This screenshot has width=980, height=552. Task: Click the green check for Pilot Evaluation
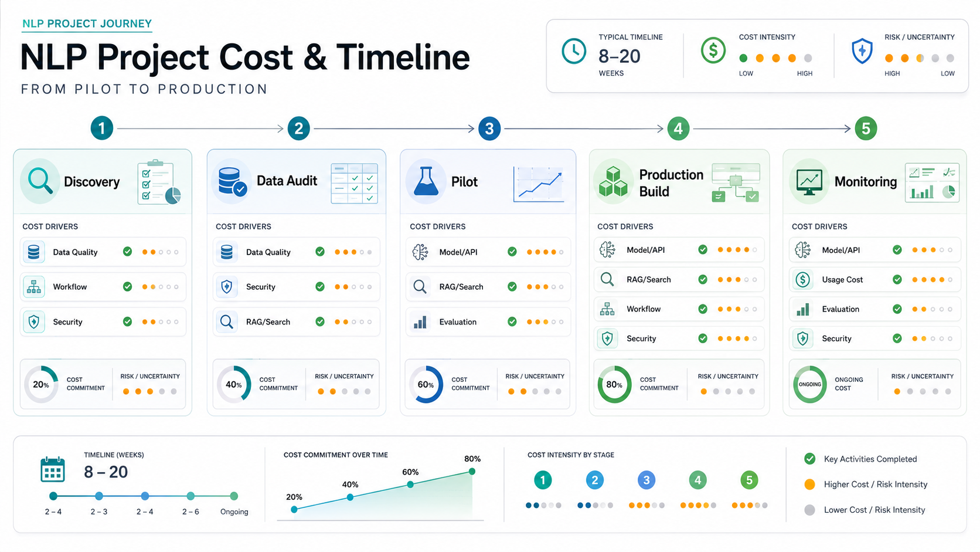tap(512, 321)
